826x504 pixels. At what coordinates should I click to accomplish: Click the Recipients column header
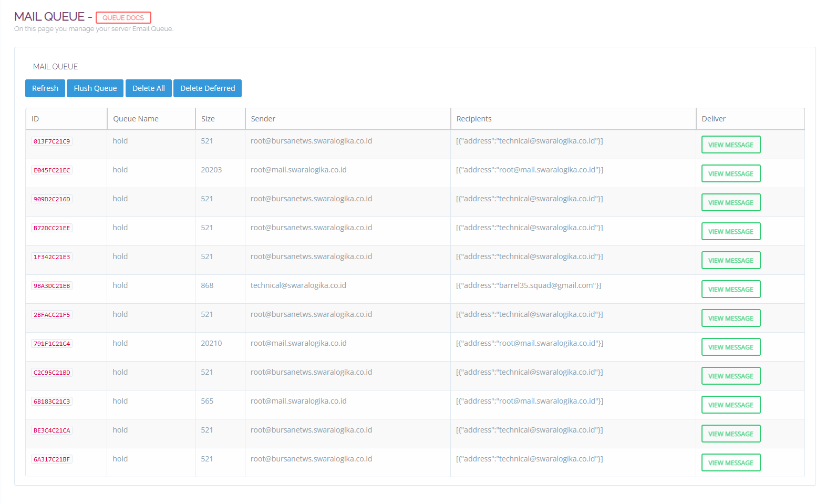(573, 119)
